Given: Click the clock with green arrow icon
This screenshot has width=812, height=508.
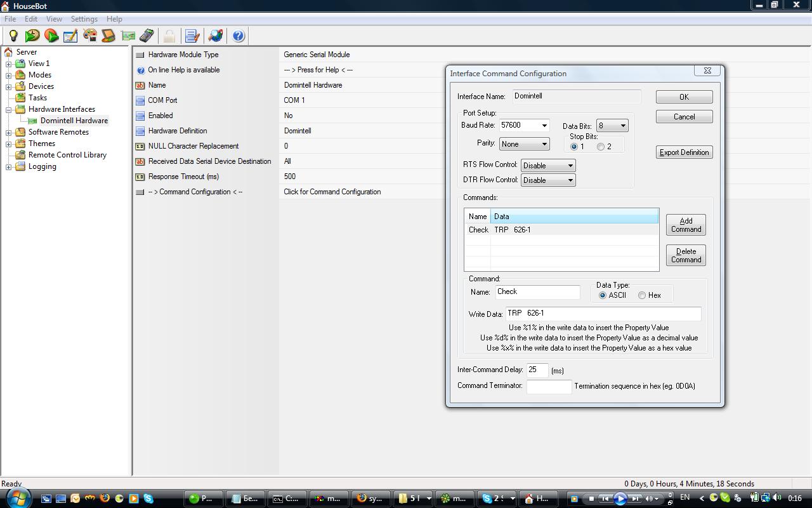Looking at the screenshot, I should tap(32, 36).
